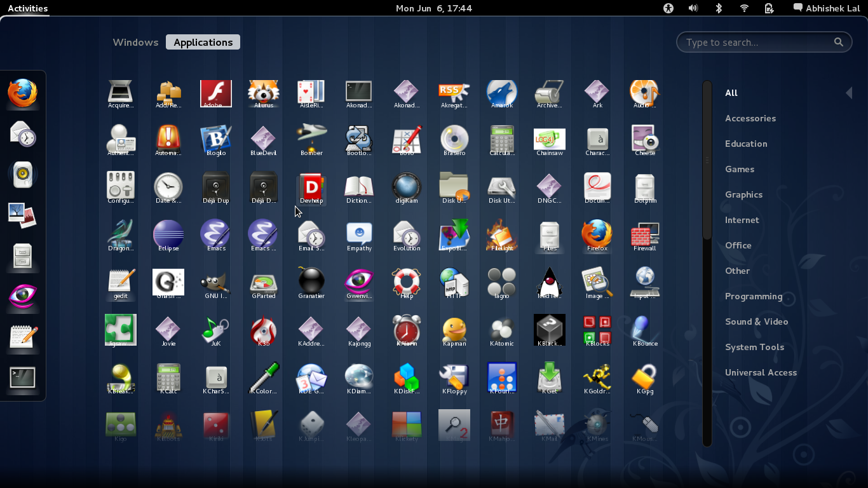Start the Cheese webcam application
Screen dimensions: 868x488
pos(644,139)
